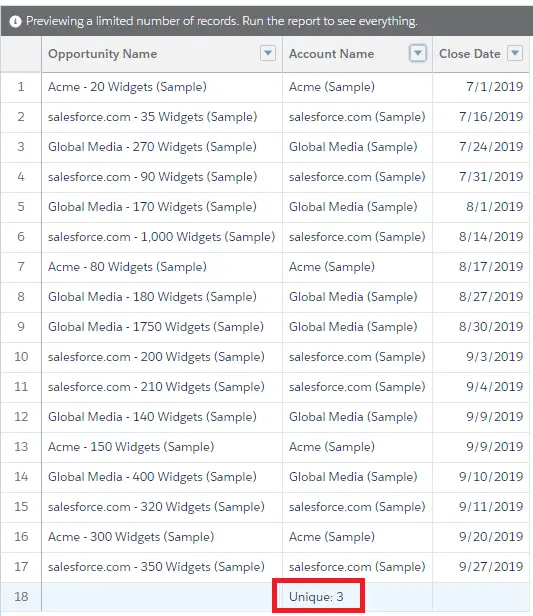This screenshot has width=533, height=616.
Task: Select the 8/14/2019 close date cell
Action: [481, 237]
